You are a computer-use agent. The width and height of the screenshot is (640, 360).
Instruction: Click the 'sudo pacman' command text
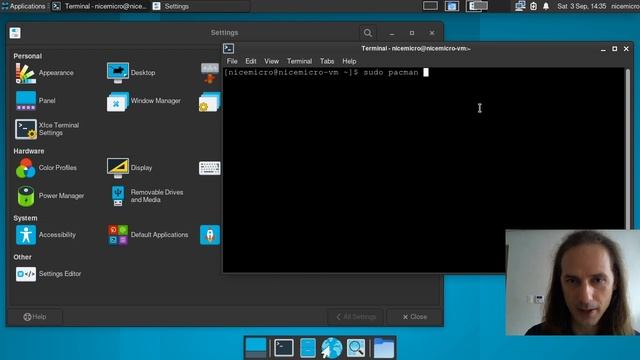(391, 73)
